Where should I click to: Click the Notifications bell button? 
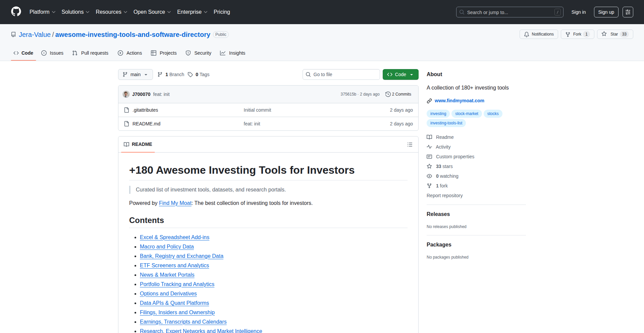tap(539, 34)
